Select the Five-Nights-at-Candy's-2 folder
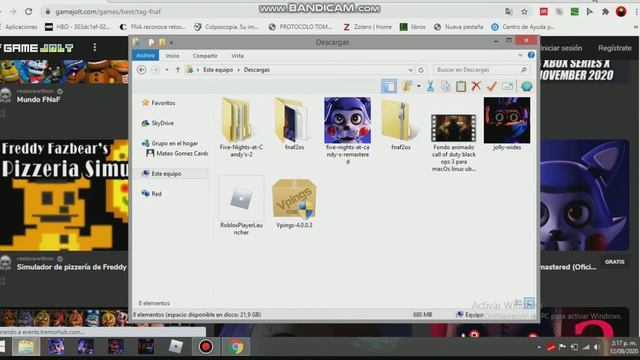 tap(241, 128)
